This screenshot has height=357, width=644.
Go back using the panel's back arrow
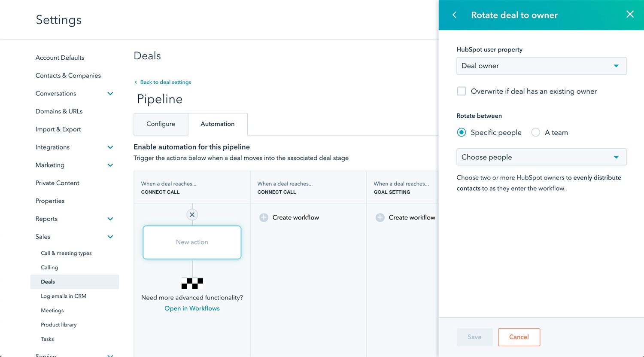[454, 15]
